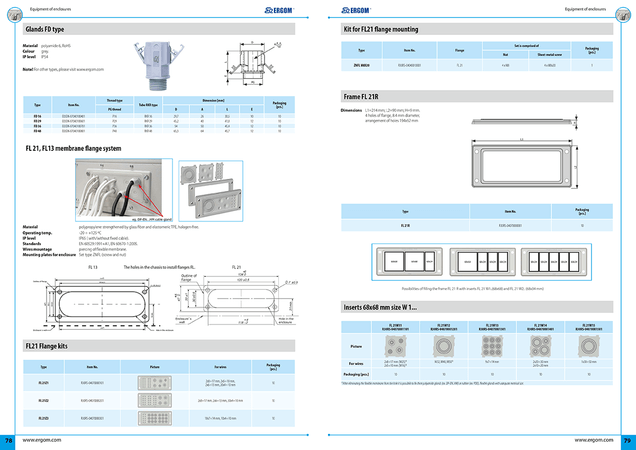This screenshot has height=450, width=636.
Task: Click the ERGOM logo on page 78
Action: coord(279,11)
